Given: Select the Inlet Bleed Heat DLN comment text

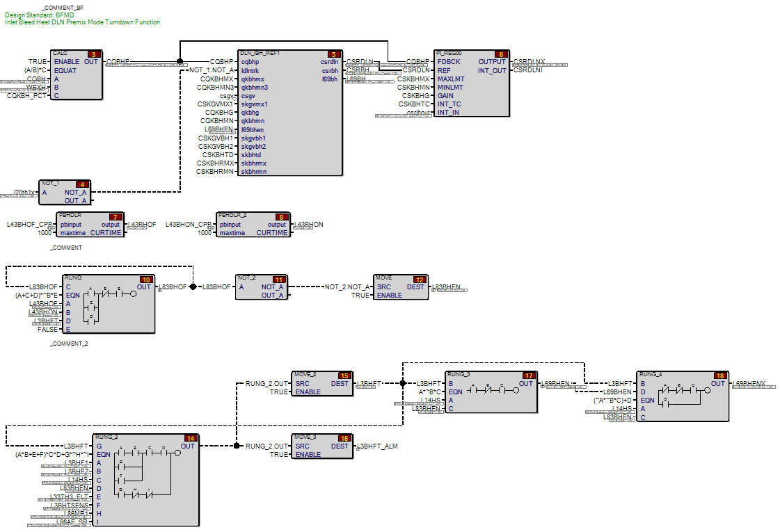Looking at the screenshot, I should click(x=82, y=22).
